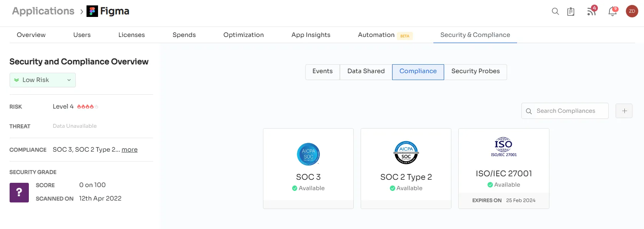Click the ISO/IEC 27001 card title
Screen dimensions: 644x229
point(504,174)
